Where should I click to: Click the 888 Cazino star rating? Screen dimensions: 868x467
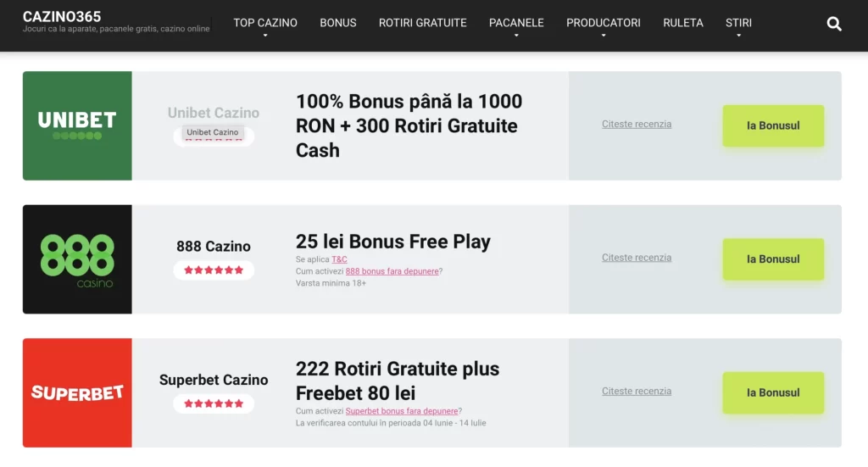214,270
